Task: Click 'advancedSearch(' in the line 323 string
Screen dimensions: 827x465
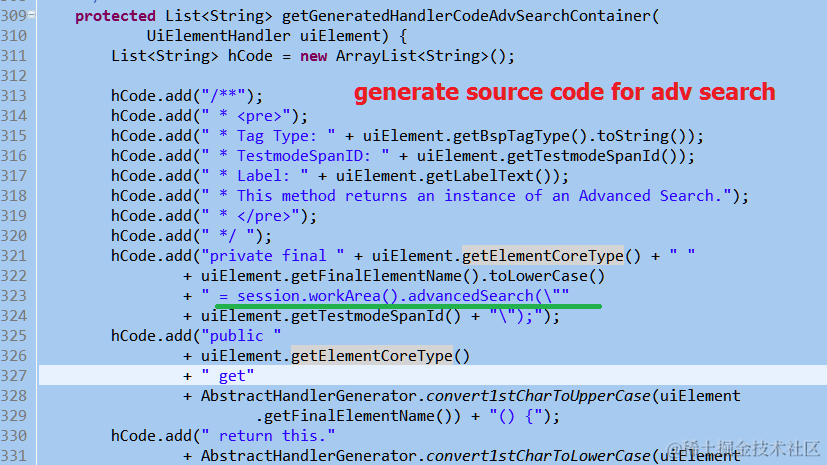Action: [475, 296]
